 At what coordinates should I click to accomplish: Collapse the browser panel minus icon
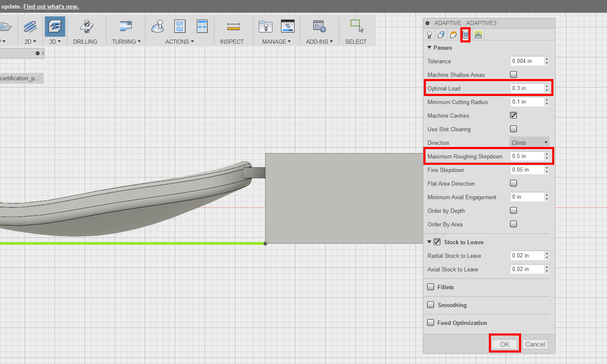coord(38,53)
